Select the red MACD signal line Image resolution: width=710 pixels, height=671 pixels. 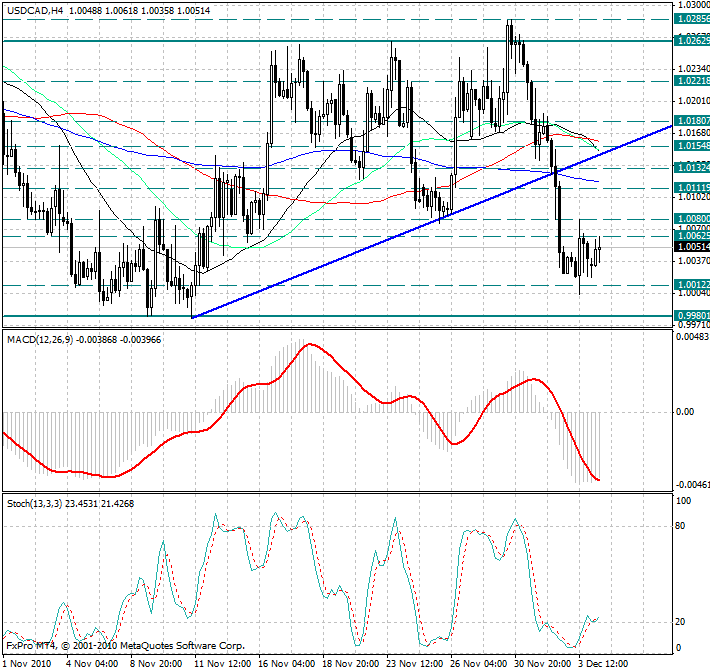(310, 345)
